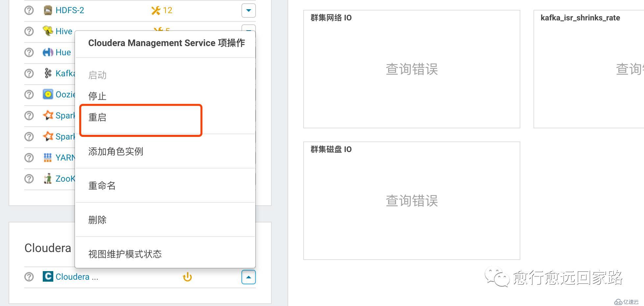Click the kafka_isr_shrinks_rate chart title
Image resolution: width=644 pixels, height=306 pixels.
coord(580,18)
